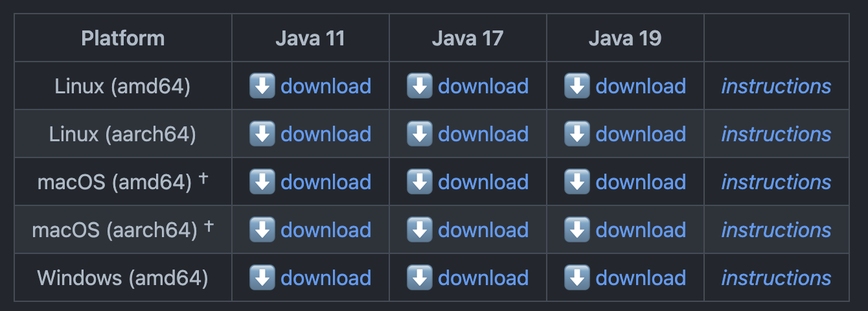Screen dimensions: 868x311
Task: Click the download arrow icon for Linux amd64 Java 11
Action: [x=262, y=86]
